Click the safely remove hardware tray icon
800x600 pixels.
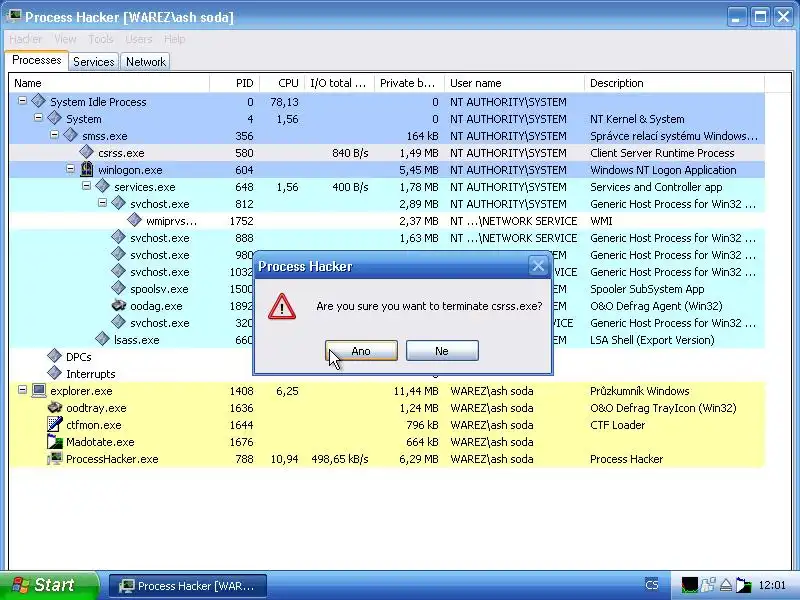[726, 585]
